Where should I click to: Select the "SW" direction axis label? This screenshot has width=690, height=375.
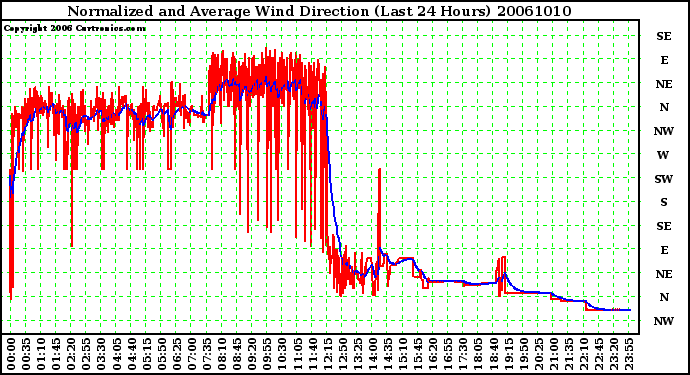click(x=664, y=179)
